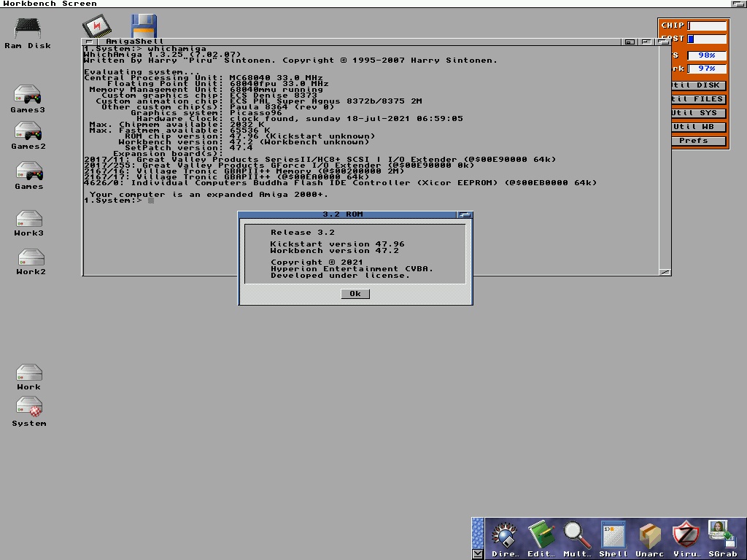Open the Ram Disk desktop icon

[27, 32]
